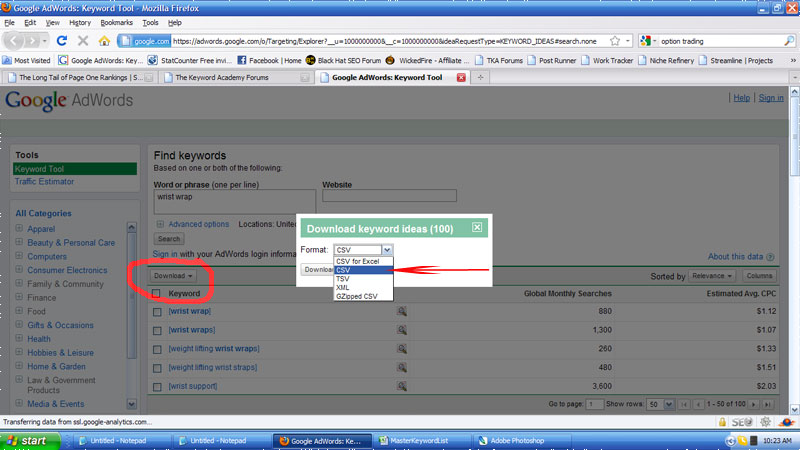Click the Sign in link at top
The height and width of the screenshot is (450, 800).
click(x=771, y=98)
